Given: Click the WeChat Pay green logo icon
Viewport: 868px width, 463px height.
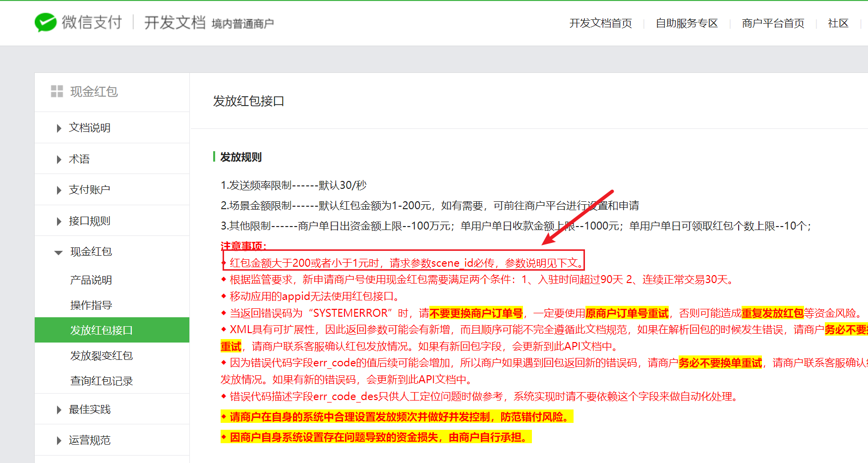Looking at the screenshot, I should [x=46, y=22].
